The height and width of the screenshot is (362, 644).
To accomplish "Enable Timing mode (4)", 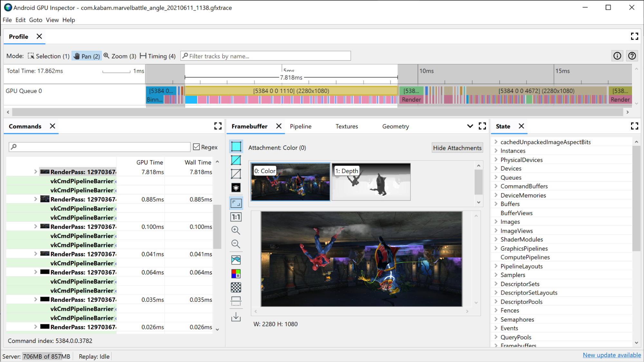I will coord(157,56).
